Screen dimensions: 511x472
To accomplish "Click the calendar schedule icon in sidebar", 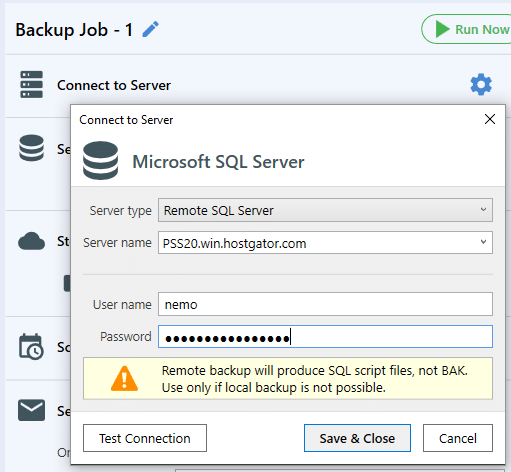I will (31, 346).
